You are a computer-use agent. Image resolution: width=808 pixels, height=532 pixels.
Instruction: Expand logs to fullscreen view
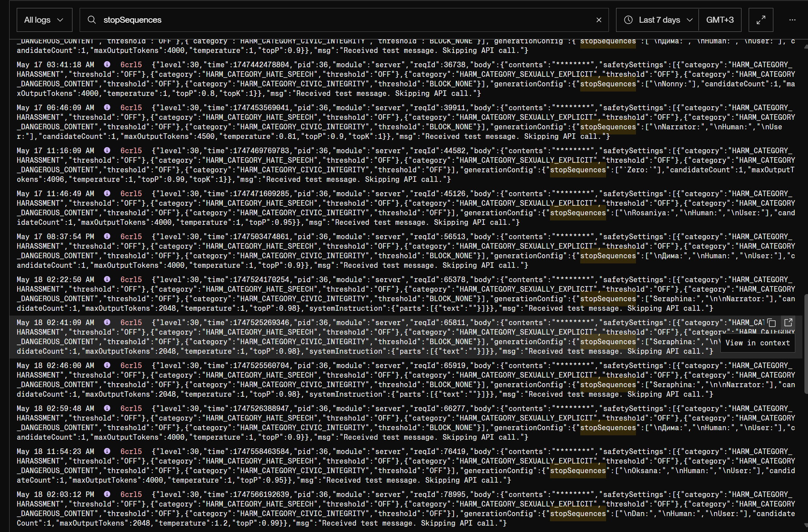761,20
